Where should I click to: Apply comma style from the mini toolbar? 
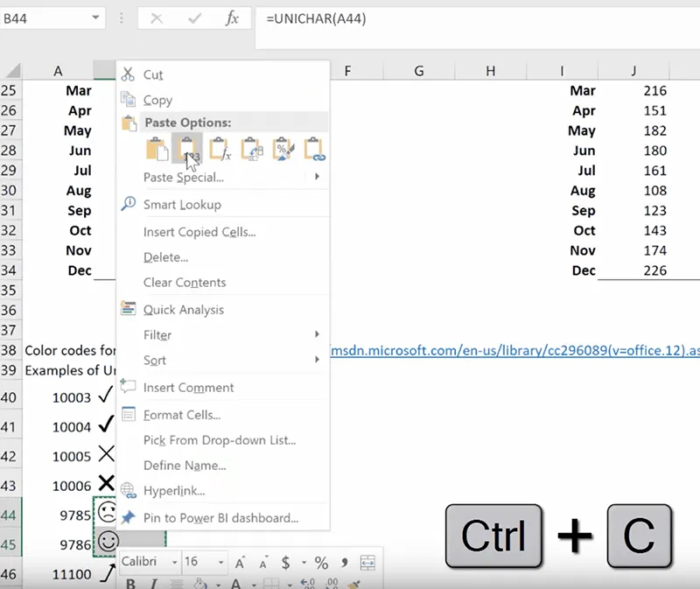344,563
